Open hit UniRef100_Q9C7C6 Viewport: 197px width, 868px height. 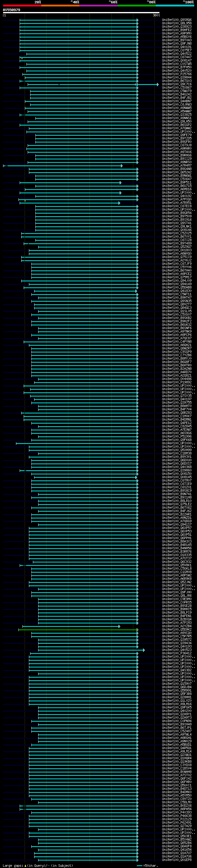coord(177,84)
